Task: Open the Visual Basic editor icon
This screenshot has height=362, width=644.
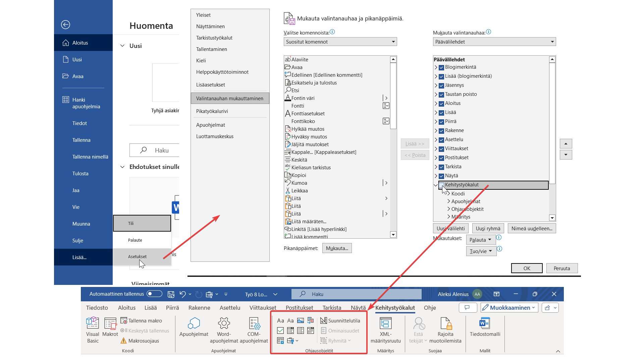Action: pos(92,323)
